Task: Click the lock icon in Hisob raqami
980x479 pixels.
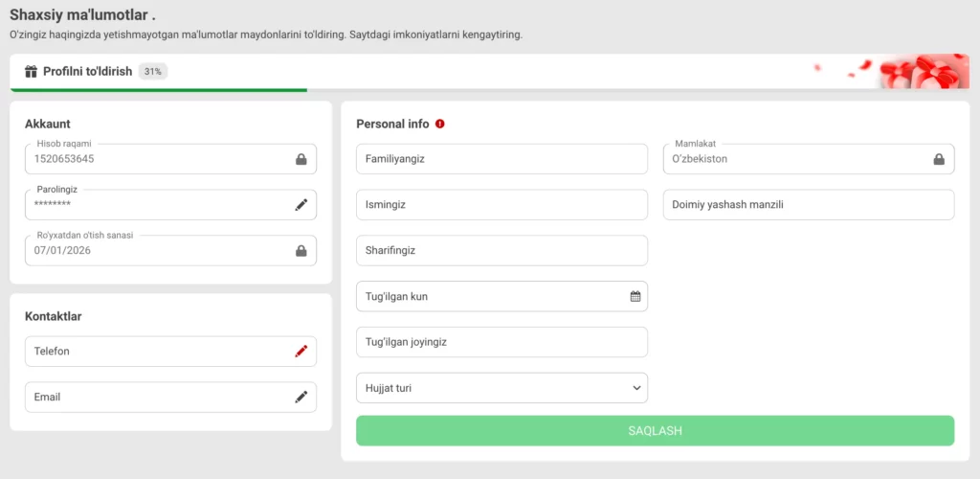Action: tap(301, 159)
